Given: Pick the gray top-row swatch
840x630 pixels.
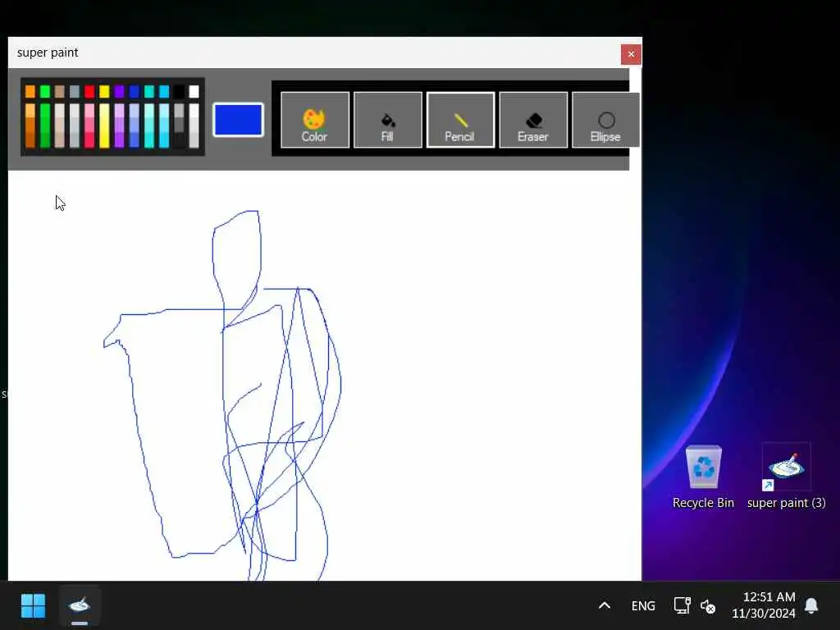Looking at the screenshot, I should pos(75,92).
